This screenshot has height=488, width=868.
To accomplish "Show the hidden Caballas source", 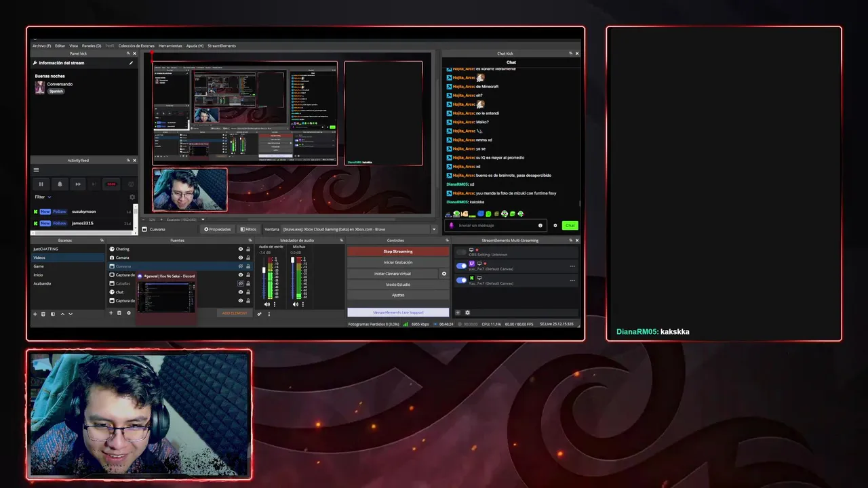I will [x=240, y=283].
